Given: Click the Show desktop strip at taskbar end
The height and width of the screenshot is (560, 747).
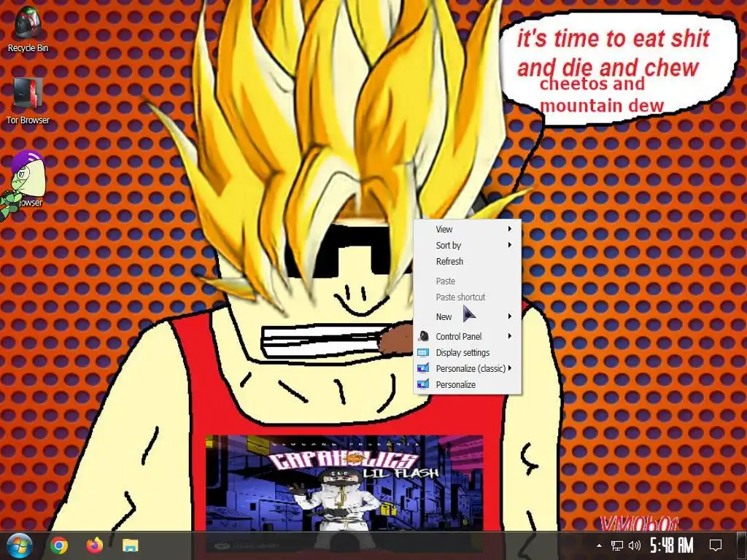Looking at the screenshot, I should pos(742,545).
